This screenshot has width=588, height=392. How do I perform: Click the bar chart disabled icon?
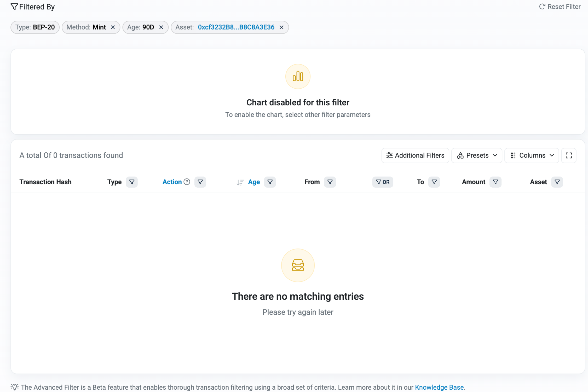(x=298, y=76)
